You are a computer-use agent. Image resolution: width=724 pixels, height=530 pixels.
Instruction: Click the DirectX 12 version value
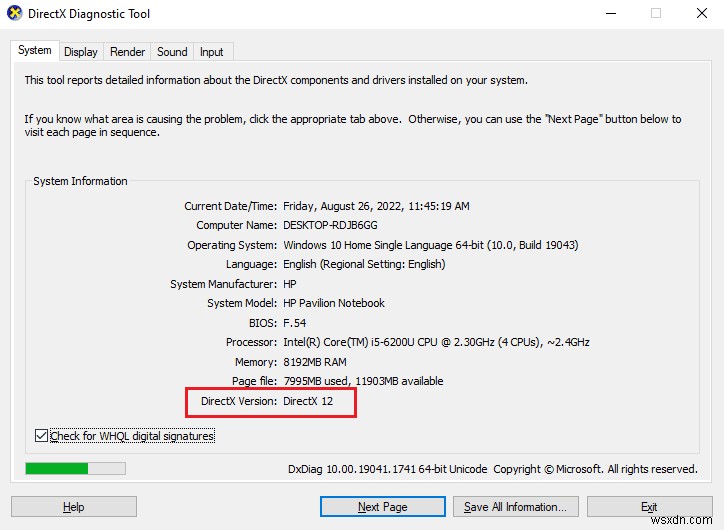point(308,401)
